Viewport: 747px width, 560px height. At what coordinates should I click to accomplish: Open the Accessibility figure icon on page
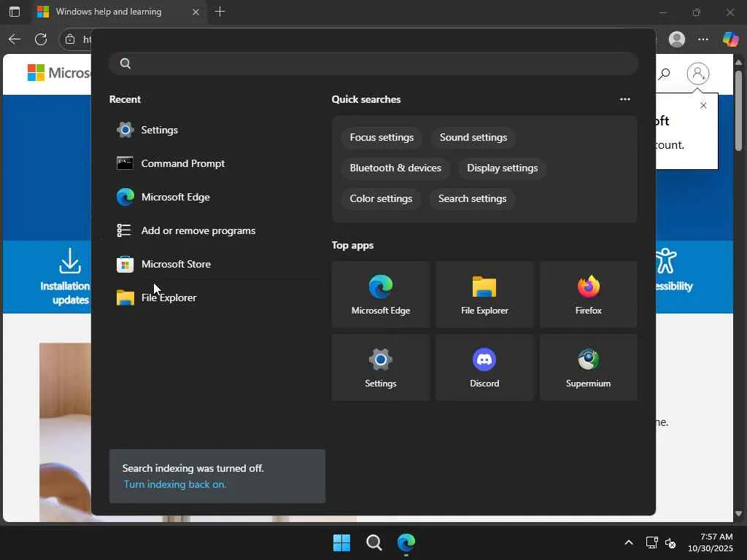point(666,260)
